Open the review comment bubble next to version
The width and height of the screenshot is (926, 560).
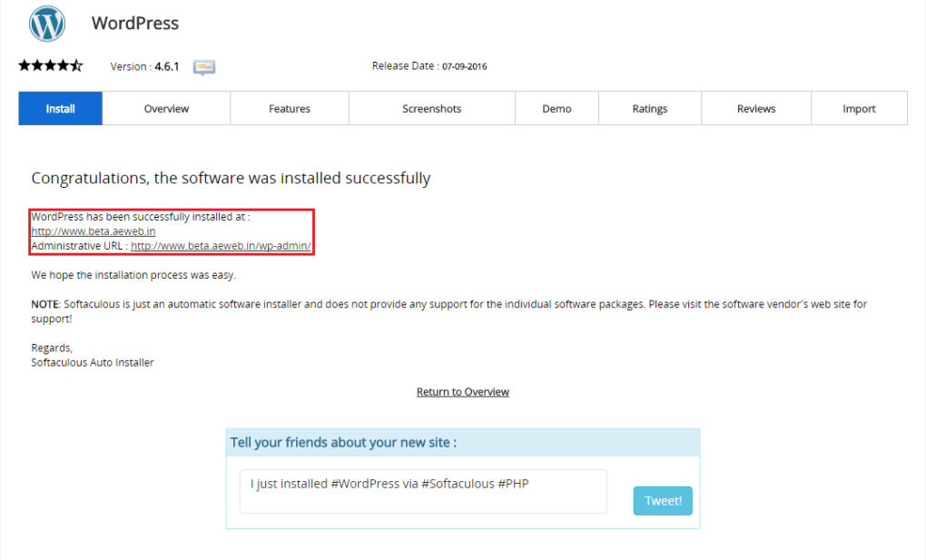203,66
